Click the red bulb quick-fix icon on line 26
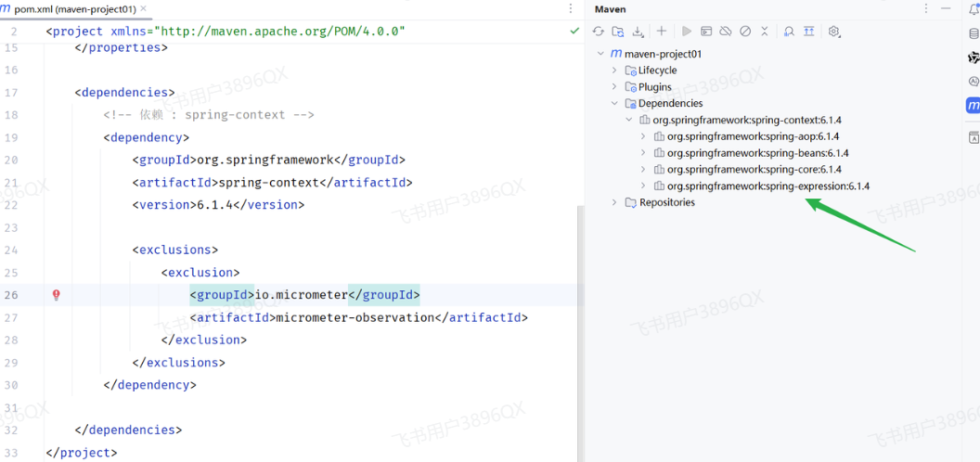Viewport: 980px width, 462px height. pos(57,295)
